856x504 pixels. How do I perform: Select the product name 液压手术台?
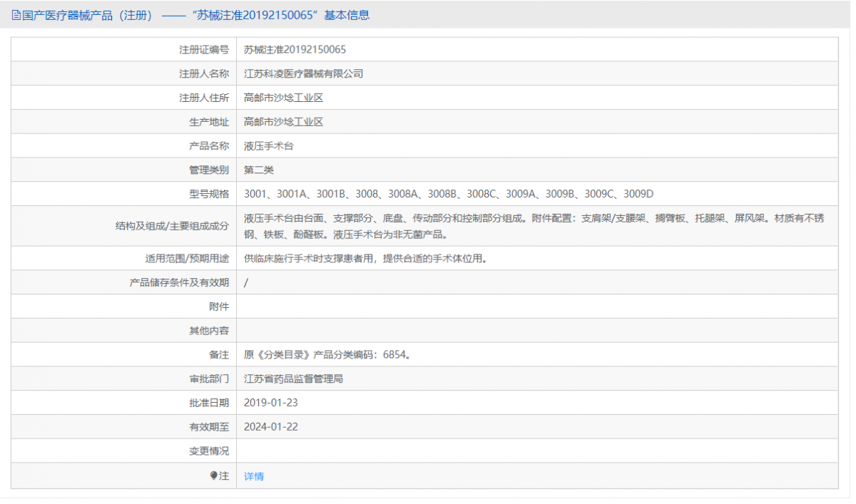(x=269, y=146)
